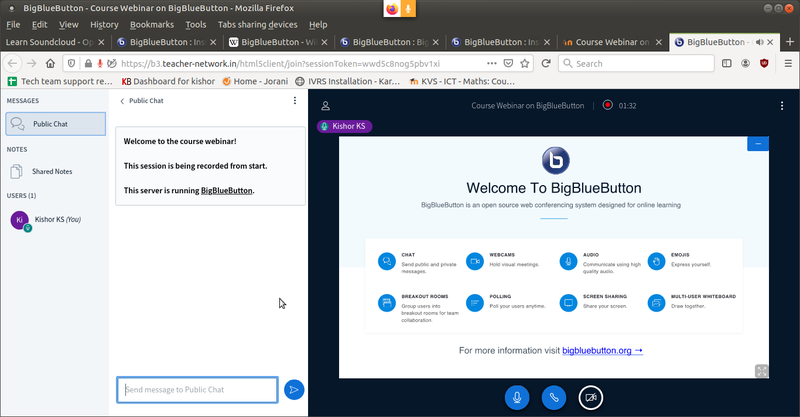Hide the presentation with the minimize button
Image resolution: width=800 pixels, height=417 pixels.
(x=758, y=144)
